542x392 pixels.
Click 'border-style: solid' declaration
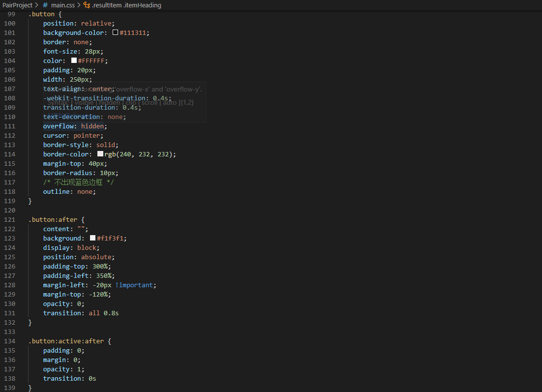coord(81,145)
